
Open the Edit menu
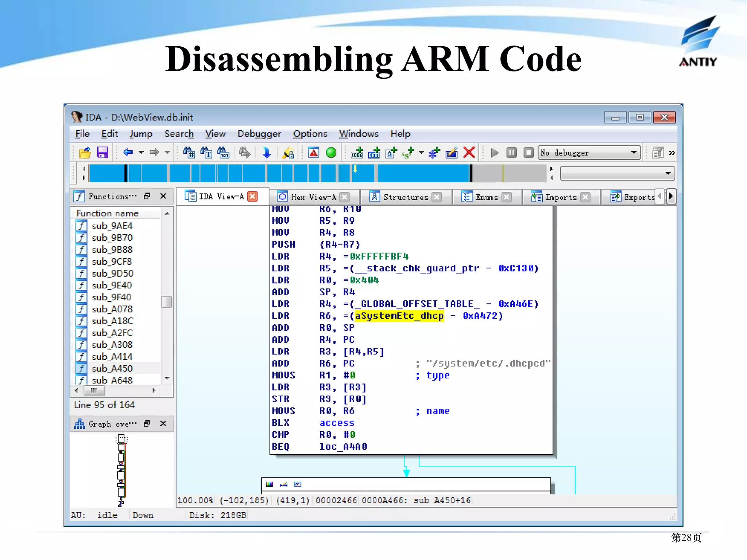(x=109, y=134)
